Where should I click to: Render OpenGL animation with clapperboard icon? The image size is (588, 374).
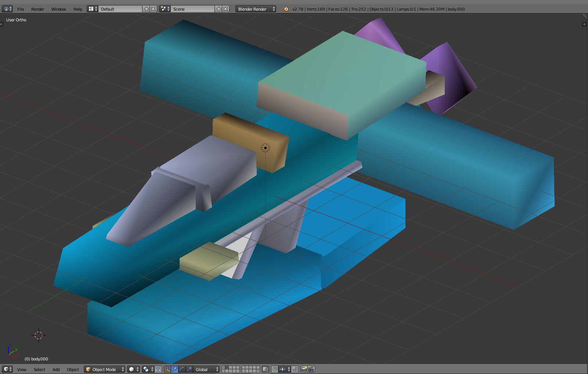(311, 369)
